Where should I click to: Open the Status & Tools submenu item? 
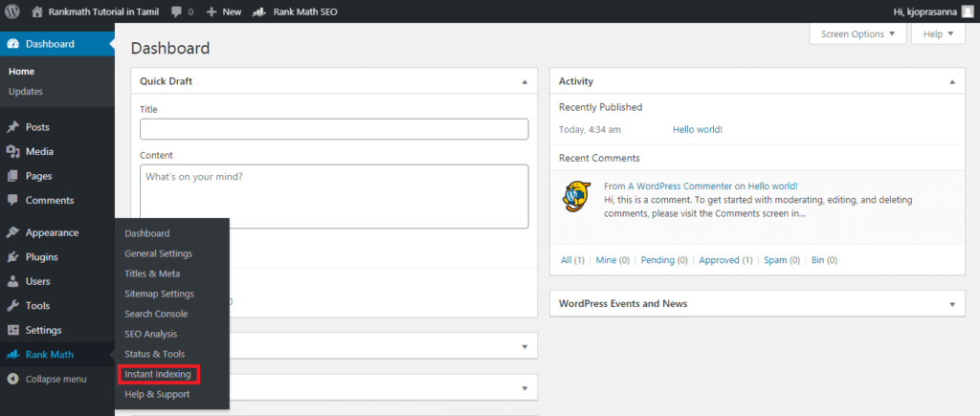click(154, 354)
